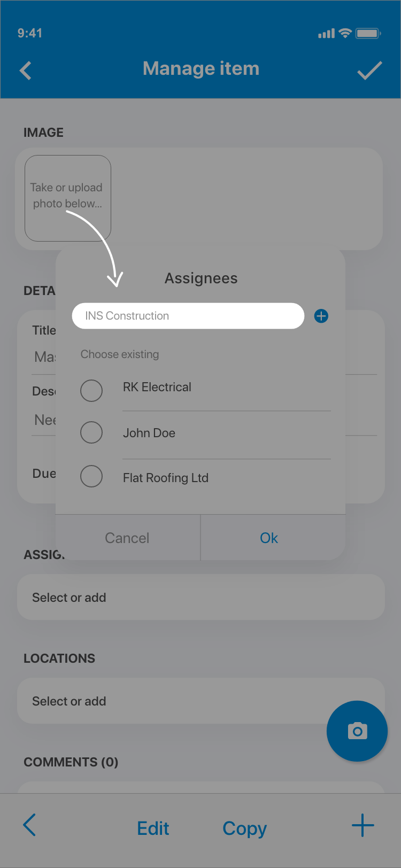This screenshot has width=401, height=868.
Task: Tap plus icon in bottom bar
Action: [363, 825]
